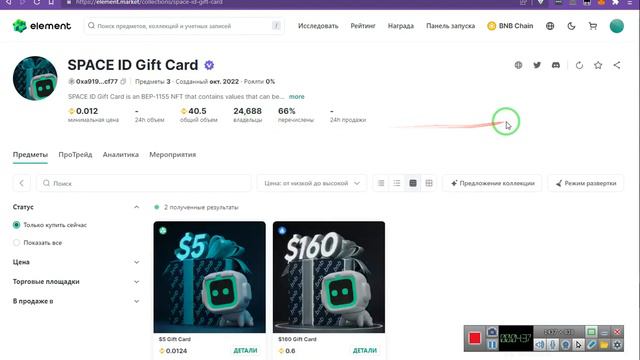Open the Предметы tab
640x360 pixels.
point(30,155)
